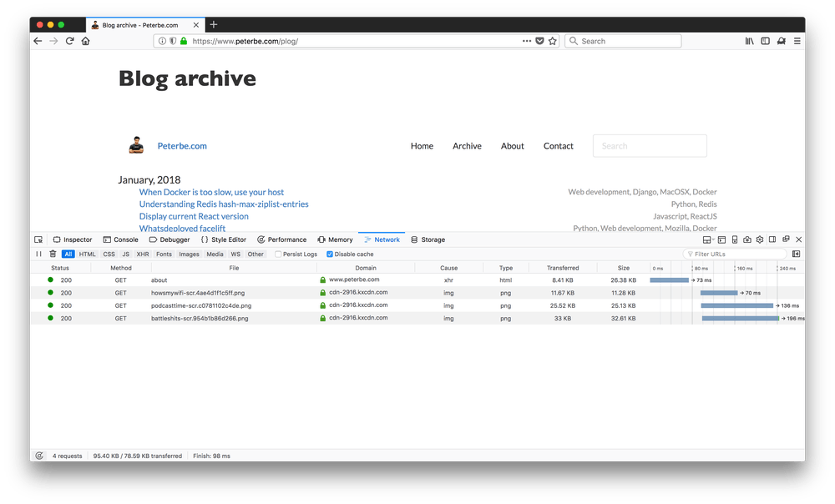Take a screenshot with the camera icon

[747, 239]
